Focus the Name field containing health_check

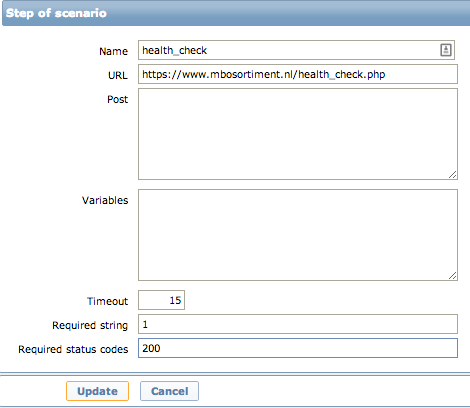point(296,50)
